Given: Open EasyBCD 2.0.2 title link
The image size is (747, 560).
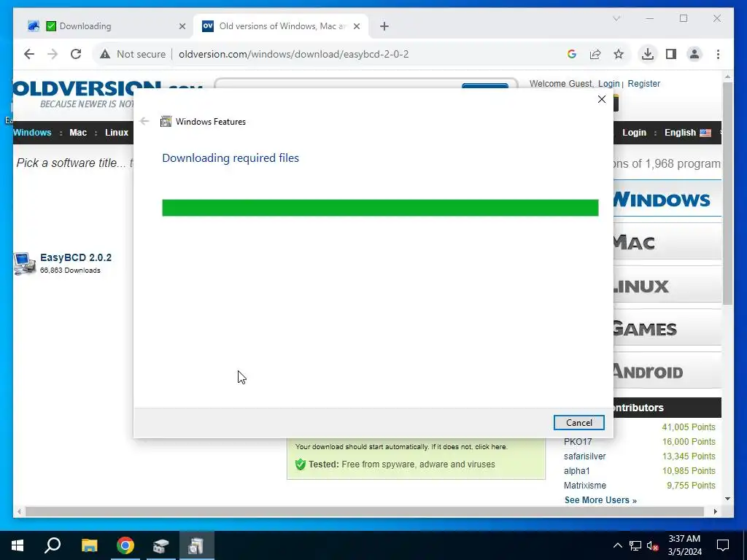Looking at the screenshot, I should tap(76, 257).
